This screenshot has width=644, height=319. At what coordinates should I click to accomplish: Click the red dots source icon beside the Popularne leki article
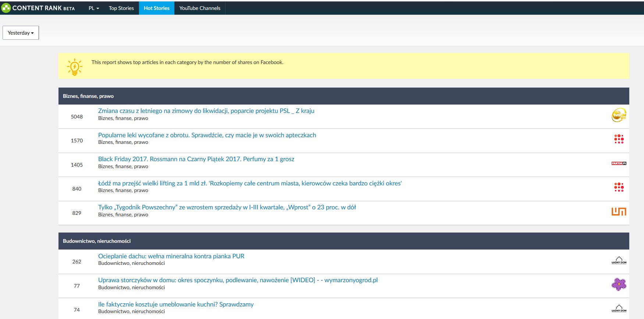pyautogui.click(x=619, y=139)
